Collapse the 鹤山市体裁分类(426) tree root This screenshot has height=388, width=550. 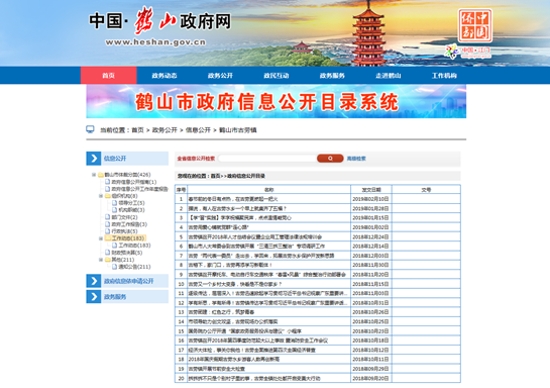94,175
